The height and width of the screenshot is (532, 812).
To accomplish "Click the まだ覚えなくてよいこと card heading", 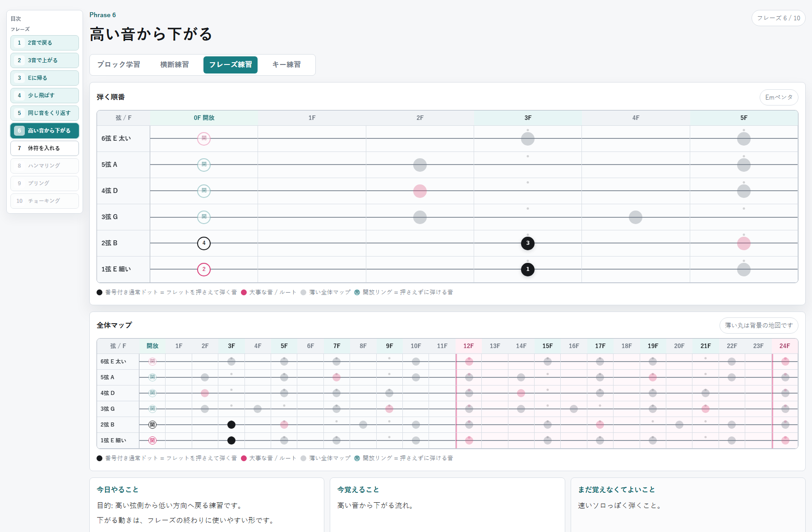I will (x=617, y=490).
